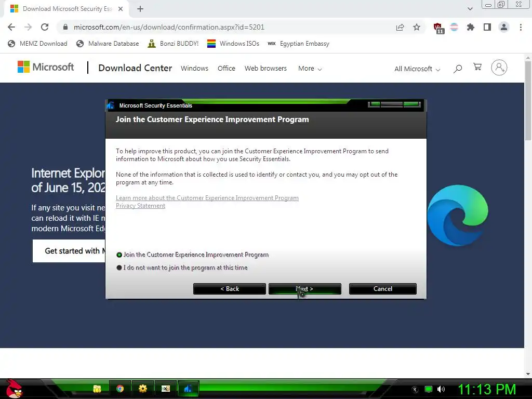Click the sign-in account icon
The image size is (532, 399).
click(499, 68)
